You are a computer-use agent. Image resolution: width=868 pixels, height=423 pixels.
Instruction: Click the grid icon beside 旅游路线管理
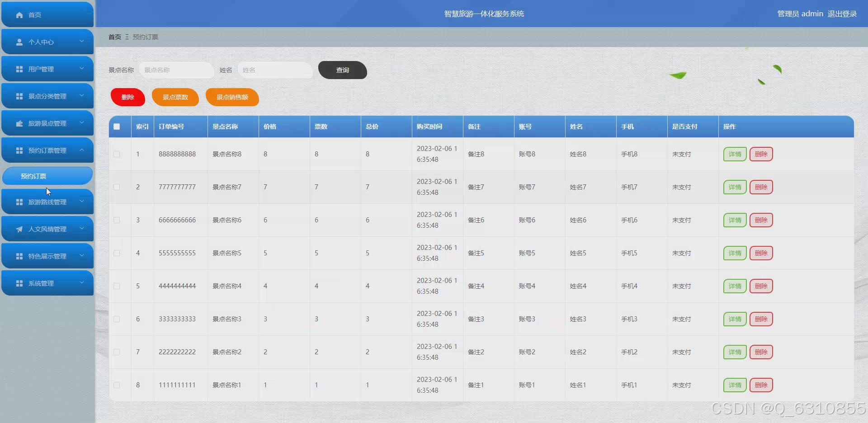[x=19, y=202]
